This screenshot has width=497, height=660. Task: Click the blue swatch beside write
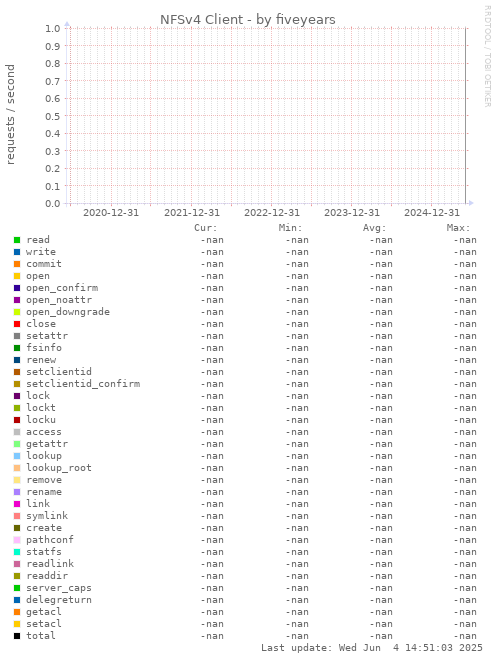click(17, 252)
